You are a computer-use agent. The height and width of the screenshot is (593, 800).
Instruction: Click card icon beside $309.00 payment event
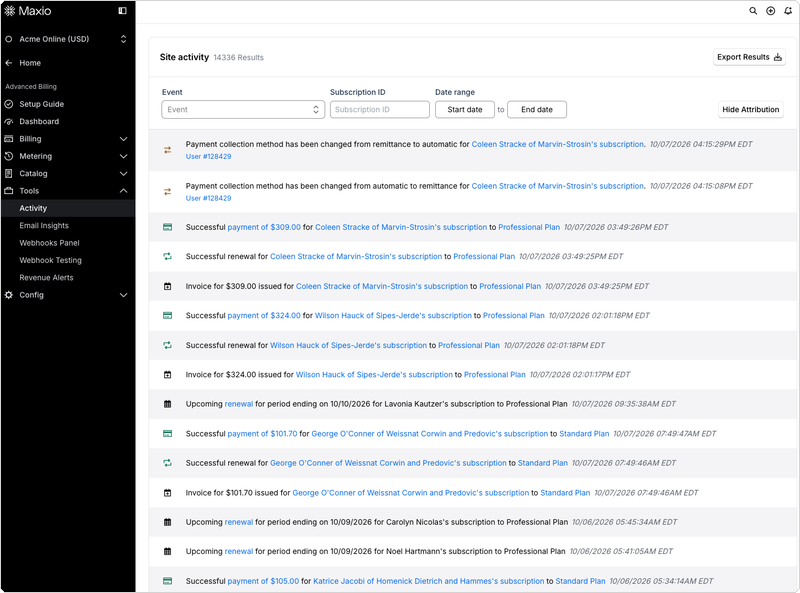click(x=167, y=227)
